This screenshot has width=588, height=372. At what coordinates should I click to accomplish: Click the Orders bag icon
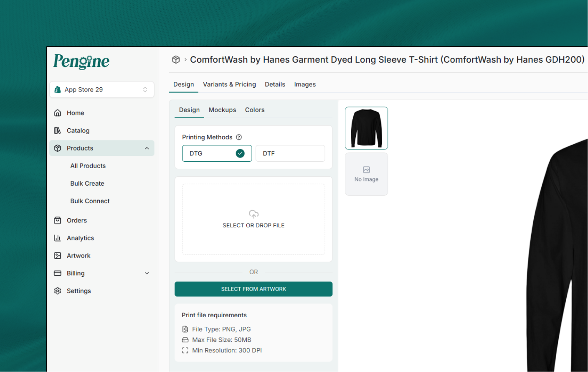point(58,220)
